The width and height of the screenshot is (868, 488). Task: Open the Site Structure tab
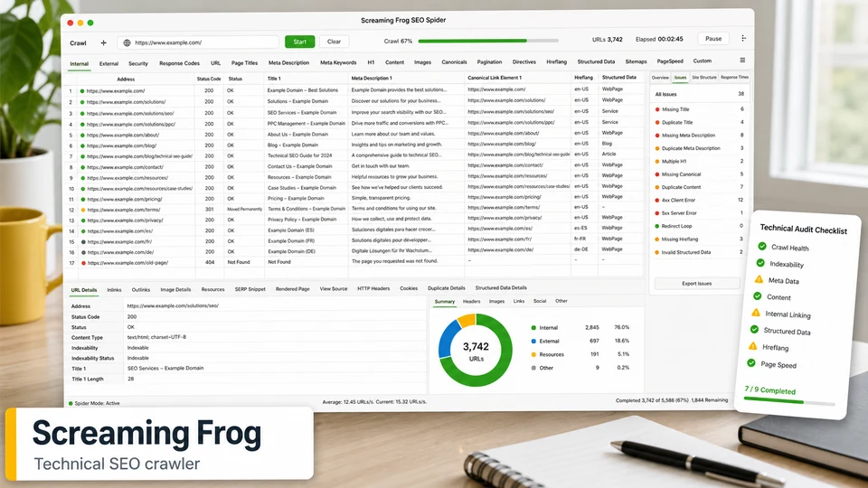(704, 78)
